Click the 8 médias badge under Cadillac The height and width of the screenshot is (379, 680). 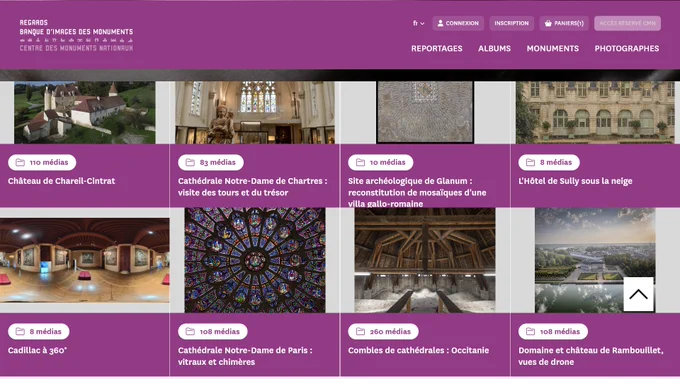(x=39, y=331)
